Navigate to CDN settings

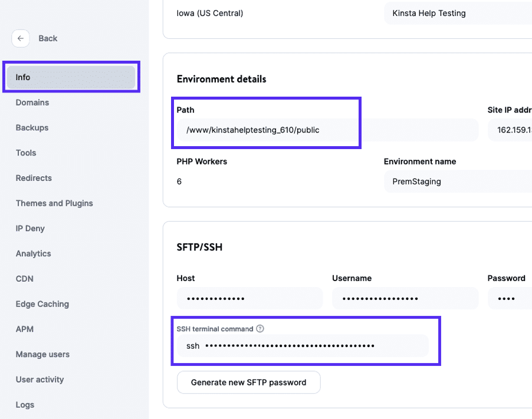pos(24,278)
